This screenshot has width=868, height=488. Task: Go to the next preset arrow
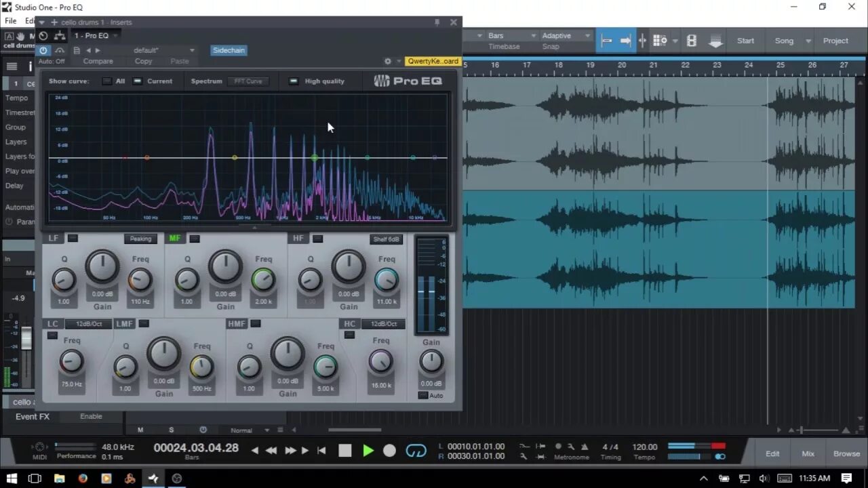click(x=98, y=50)
